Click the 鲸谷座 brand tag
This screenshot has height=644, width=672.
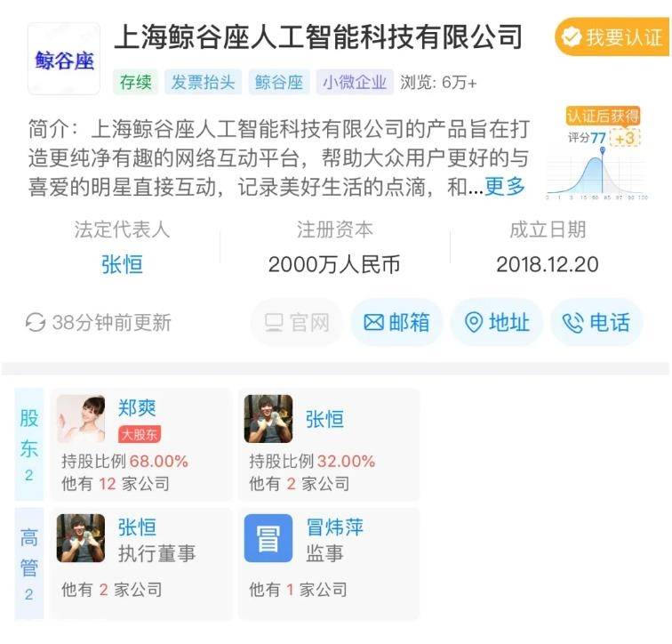279,82
